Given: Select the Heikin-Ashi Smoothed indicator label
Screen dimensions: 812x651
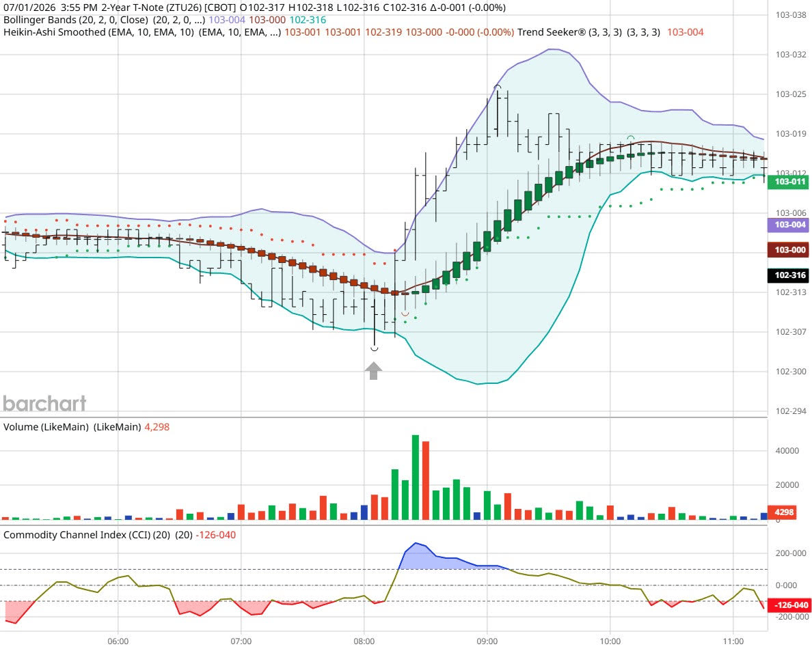Looking at the screenshot, I should [x=99, y=32].
